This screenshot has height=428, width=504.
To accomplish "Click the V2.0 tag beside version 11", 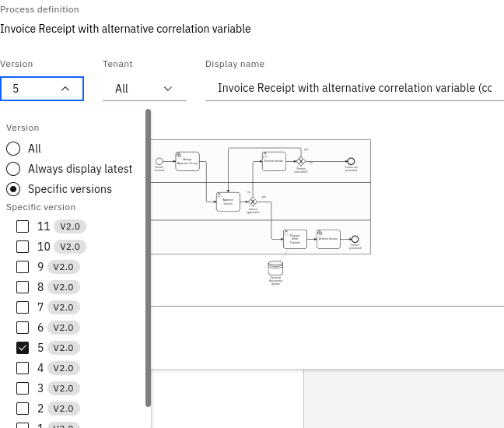I will coord(70,226).
